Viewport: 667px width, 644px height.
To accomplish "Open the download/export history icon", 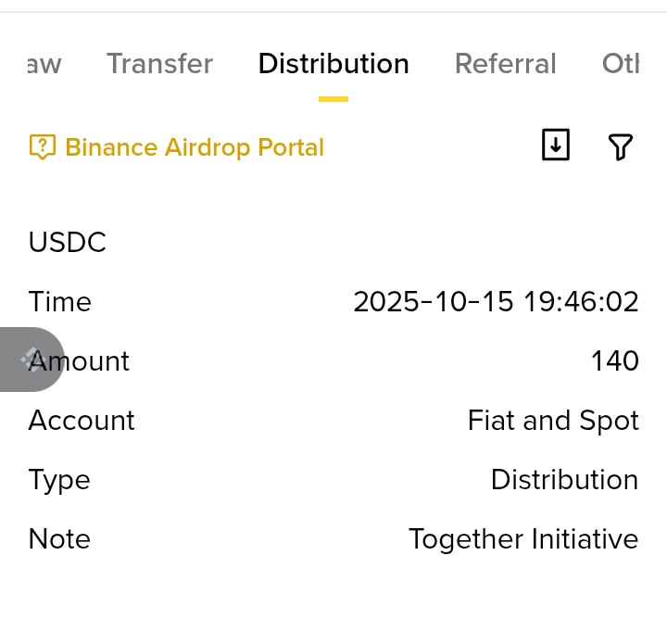I will pos(556,145).
